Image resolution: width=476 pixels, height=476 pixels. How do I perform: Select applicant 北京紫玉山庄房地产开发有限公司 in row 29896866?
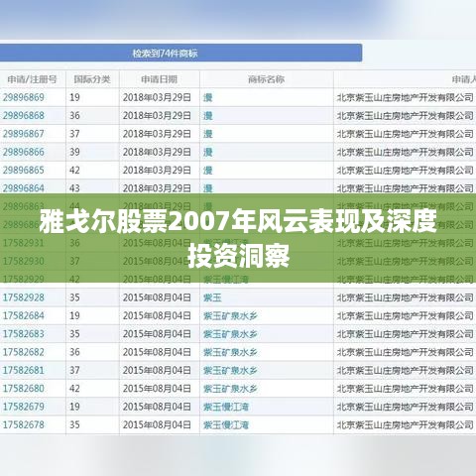pos(406,152)
